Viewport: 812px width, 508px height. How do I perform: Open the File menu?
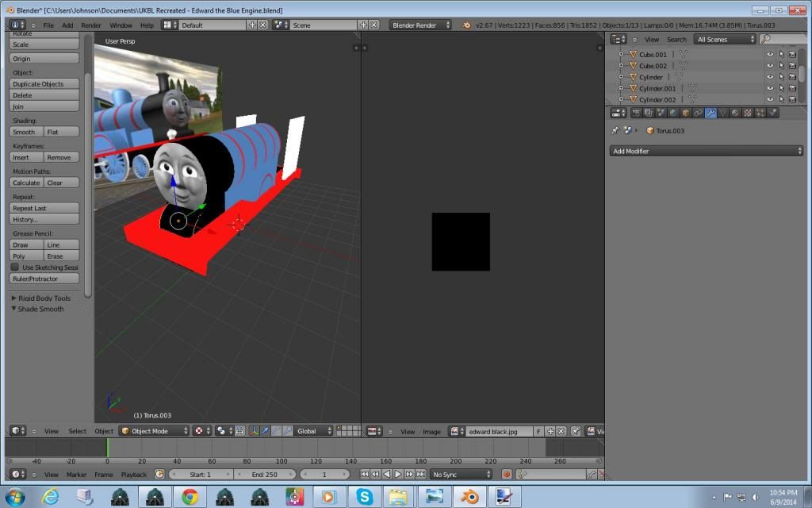pyautogui.click(x=48, y=25)
